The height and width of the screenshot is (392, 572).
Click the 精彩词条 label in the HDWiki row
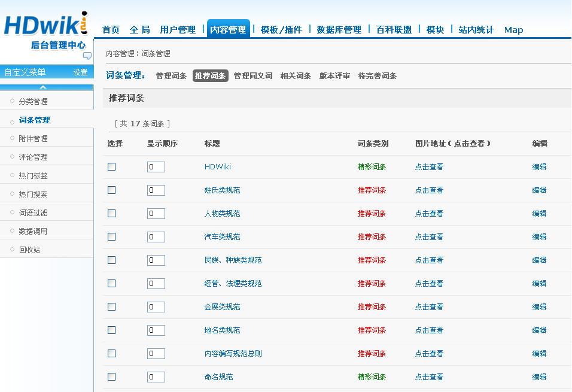point(372,167)
